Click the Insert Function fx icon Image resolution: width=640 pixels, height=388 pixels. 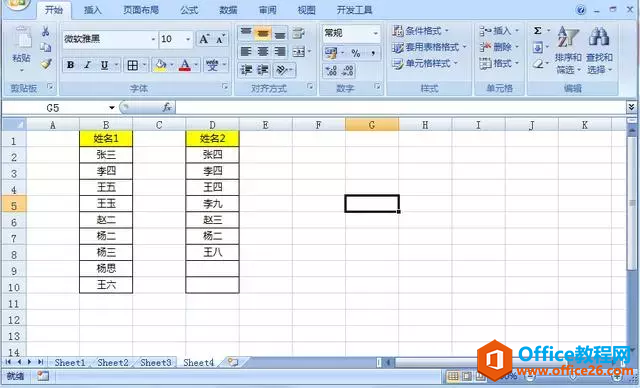167,107
